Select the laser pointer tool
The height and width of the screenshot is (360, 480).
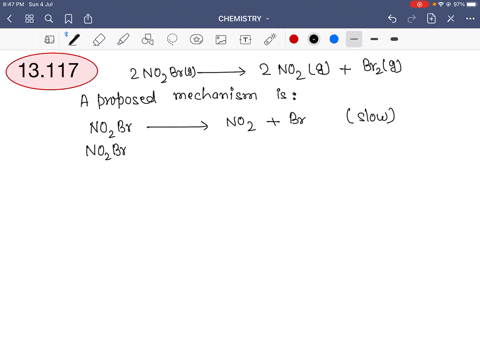(270, 40)
